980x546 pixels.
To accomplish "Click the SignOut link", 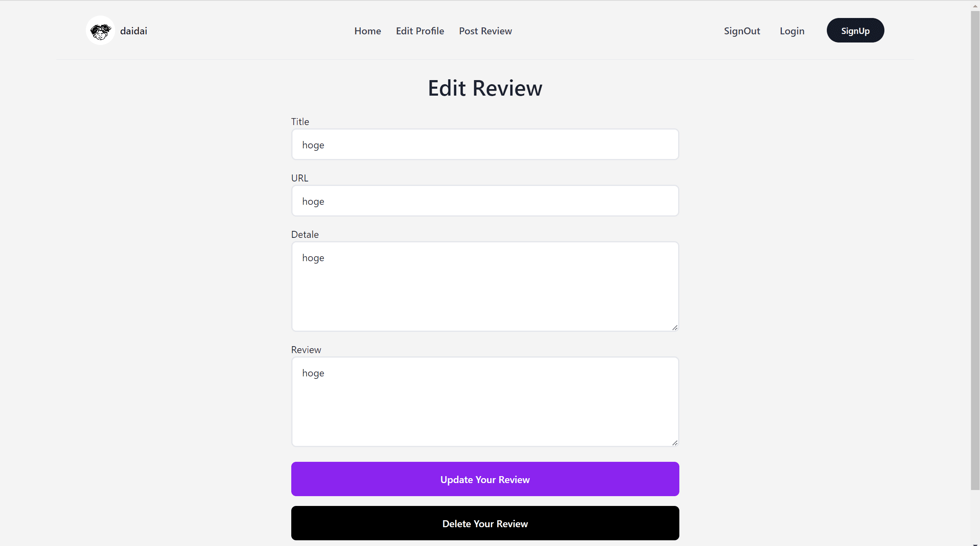I will tap(741, 31).
